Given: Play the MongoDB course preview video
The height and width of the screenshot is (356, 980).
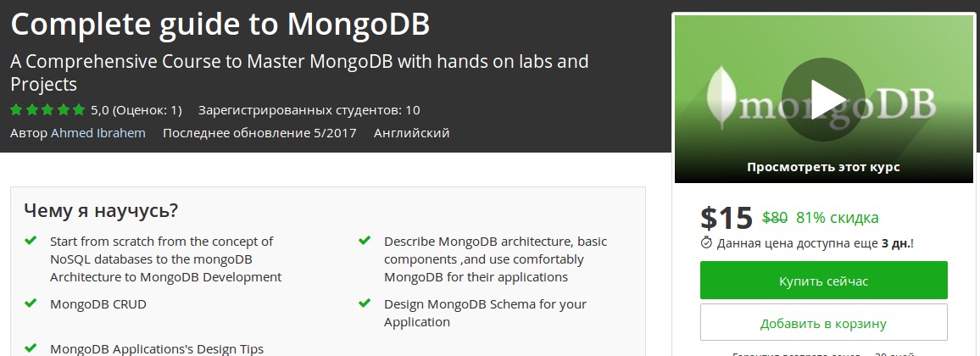Looking at the screenshot, I should click(822, 99).
